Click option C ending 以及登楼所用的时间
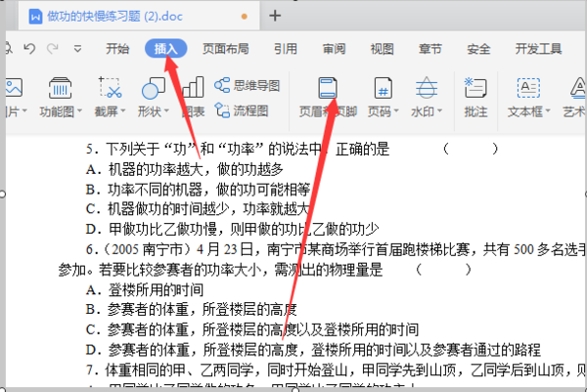Viewport: 587px width, 392px height. 357,329
